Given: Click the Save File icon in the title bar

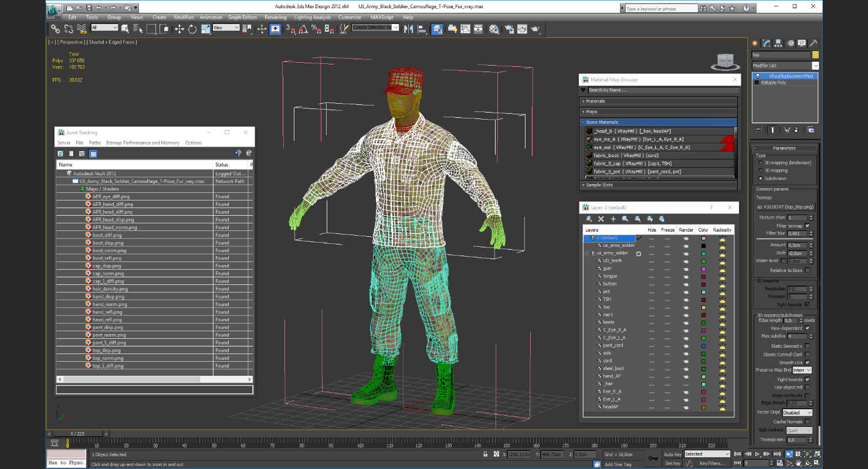Looking at the screenshot, I should [x=89, y=8].
